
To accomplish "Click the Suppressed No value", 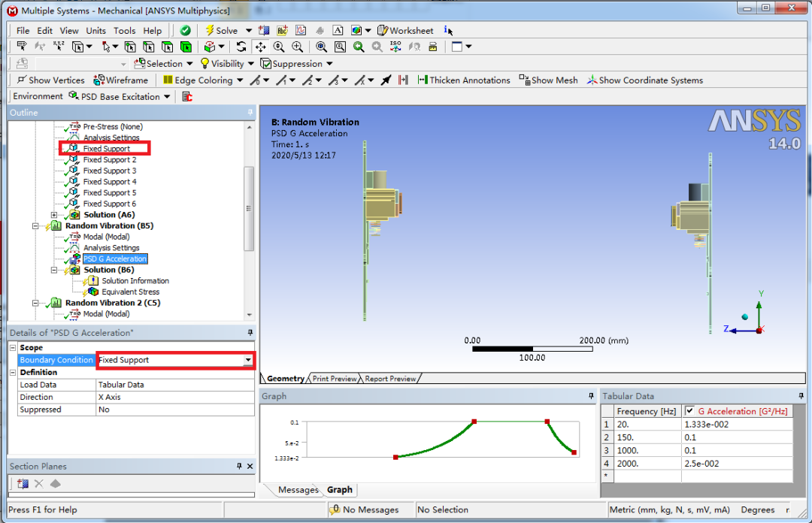I will (175, 410).
